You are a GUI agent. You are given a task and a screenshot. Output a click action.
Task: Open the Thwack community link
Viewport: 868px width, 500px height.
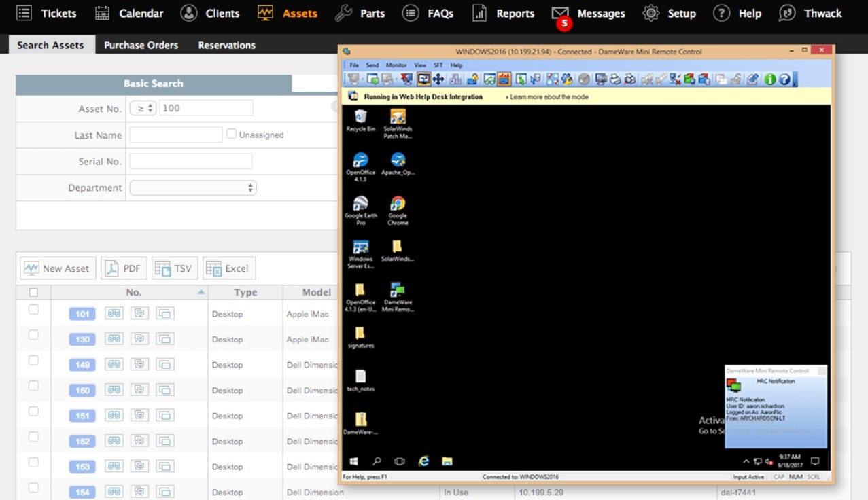[x=810, y=13]
